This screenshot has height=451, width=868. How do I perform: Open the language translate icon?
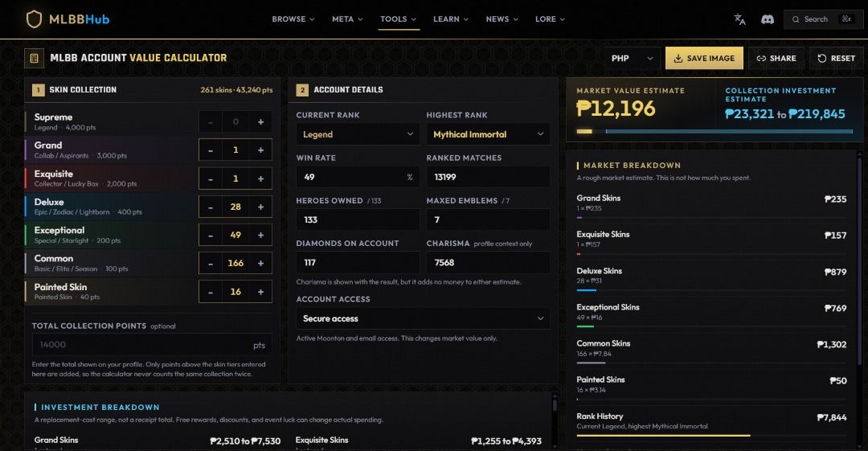[739, 19]
